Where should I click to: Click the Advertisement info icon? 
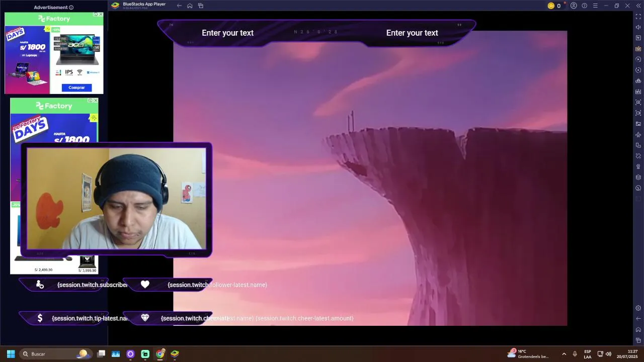click(71, 8)
